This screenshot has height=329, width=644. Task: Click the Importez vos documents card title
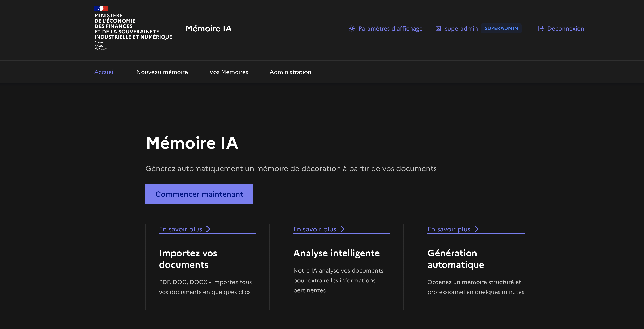click(188, 259)
